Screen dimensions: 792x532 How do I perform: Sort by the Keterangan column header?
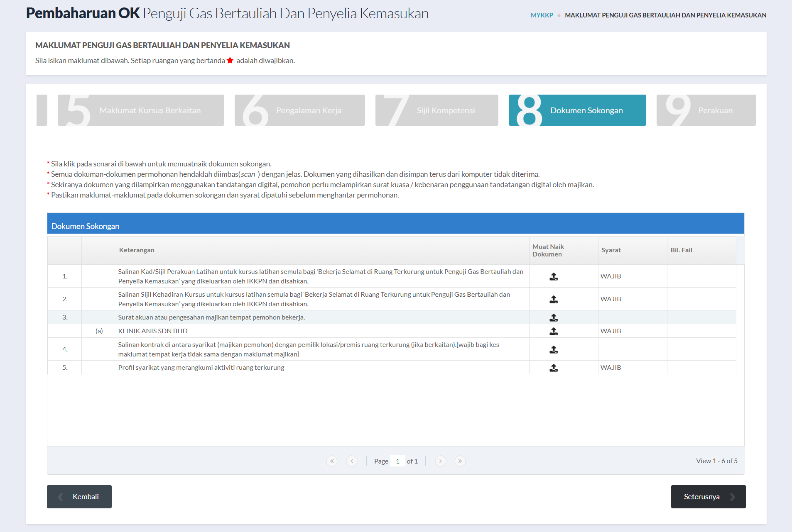coord(137,250)
